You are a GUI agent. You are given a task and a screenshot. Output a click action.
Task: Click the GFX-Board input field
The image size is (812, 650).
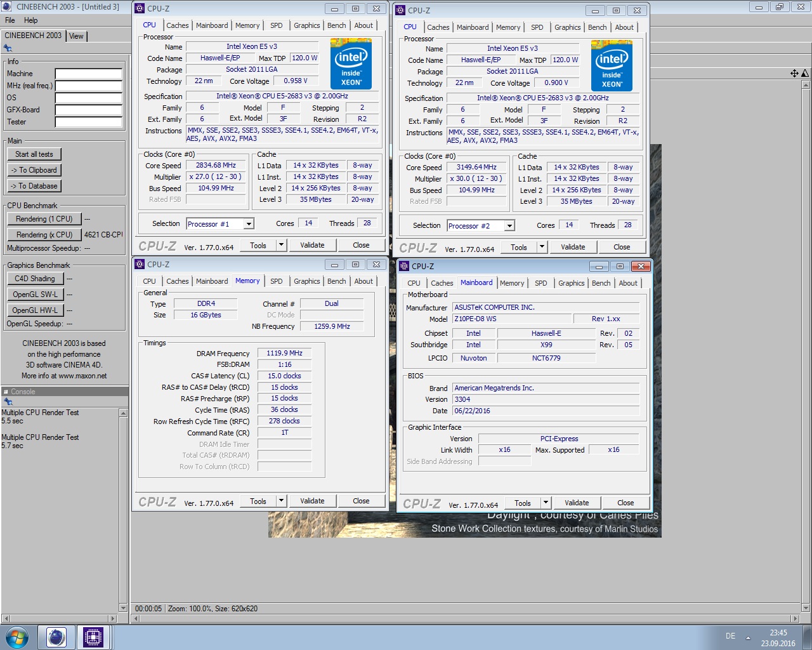coord(89,110)
